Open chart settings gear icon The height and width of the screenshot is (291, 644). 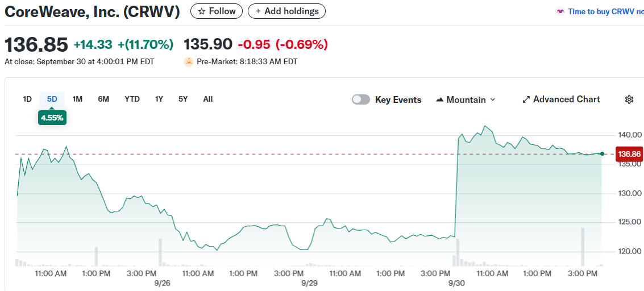629,99
